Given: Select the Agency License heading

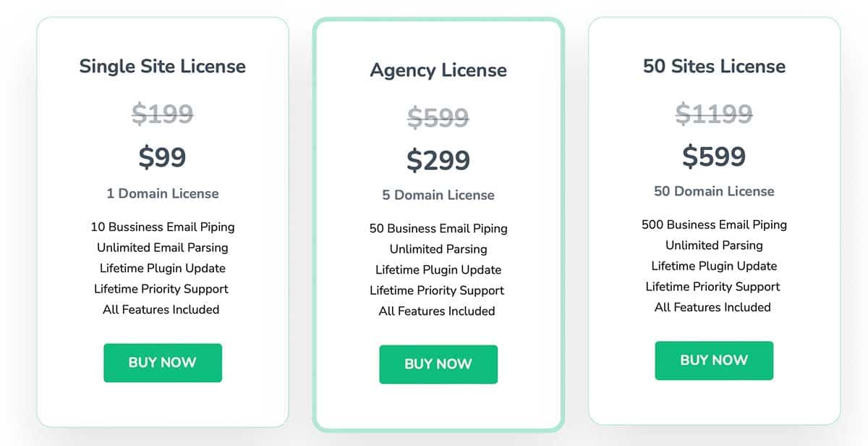Looking at the screenshot, I should tap(438, 70).
